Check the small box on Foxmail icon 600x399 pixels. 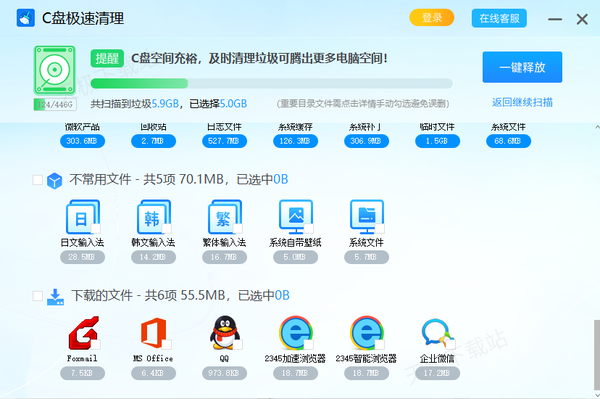point(96,344)
